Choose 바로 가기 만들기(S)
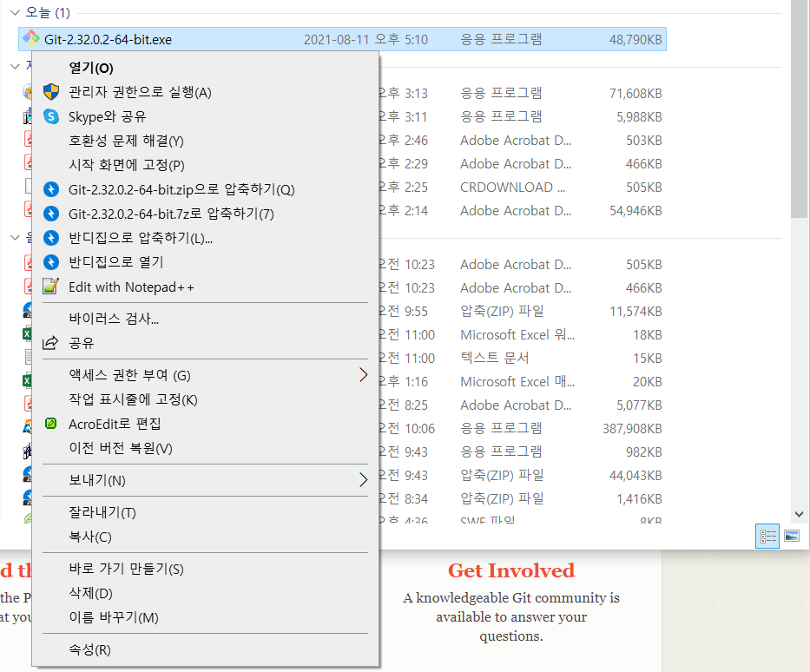The width and height of the screenshot is (810, 672). pyautogui.click(x=205, y=569)
